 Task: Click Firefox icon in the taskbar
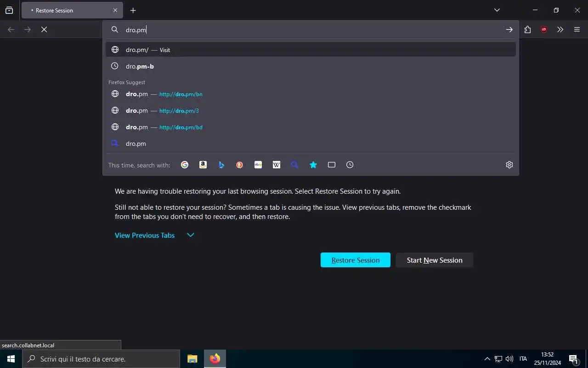215,359
